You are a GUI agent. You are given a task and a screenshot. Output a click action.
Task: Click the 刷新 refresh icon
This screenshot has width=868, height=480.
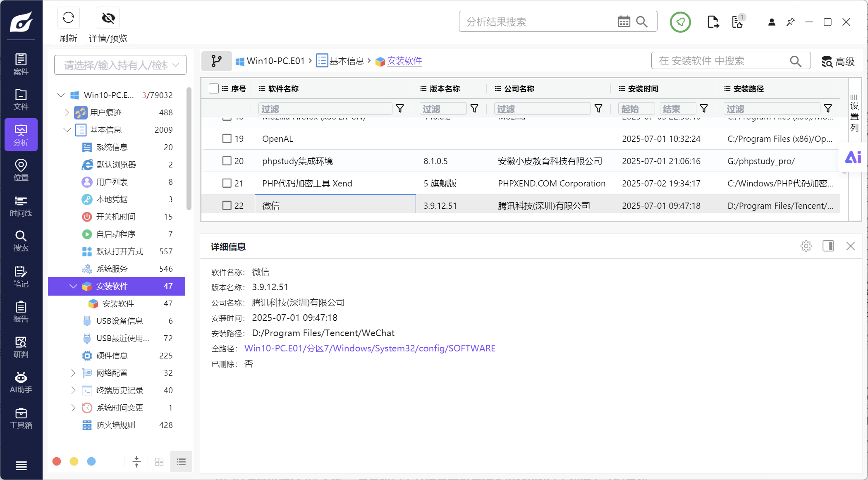(68, 18)
